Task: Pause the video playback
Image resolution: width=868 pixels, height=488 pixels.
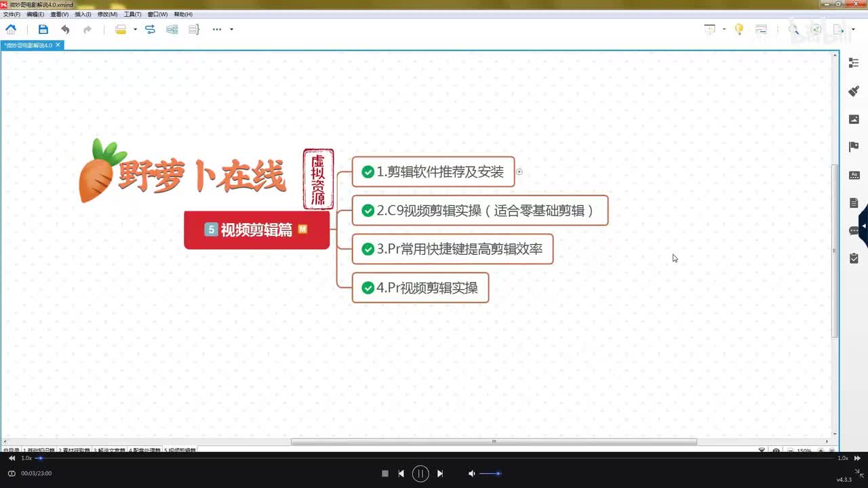Action: tap(420, 474)
